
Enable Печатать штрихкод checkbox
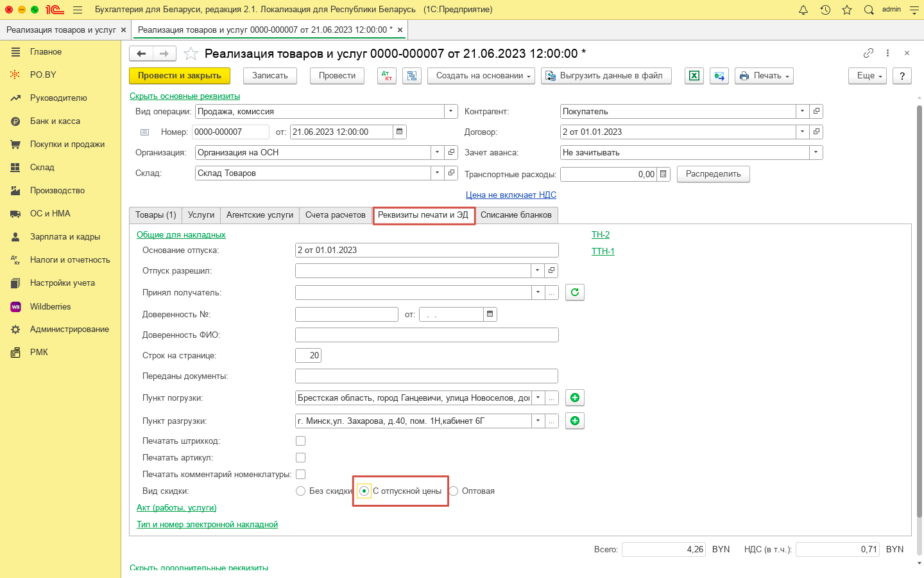click(300, 441)
